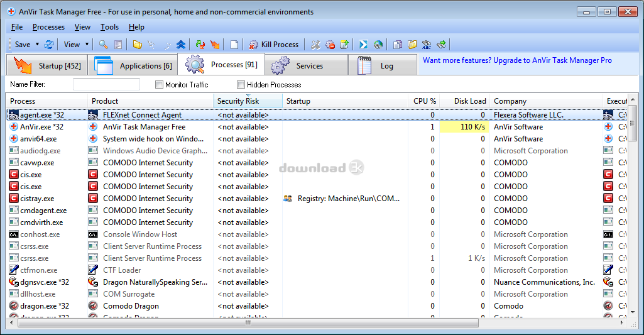Sort by the CPU % column header

[x=424, y=101]
